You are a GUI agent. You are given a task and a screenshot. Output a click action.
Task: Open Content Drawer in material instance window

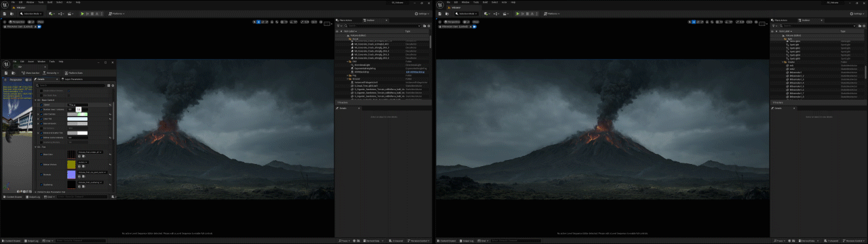click(x=13, y=197)
